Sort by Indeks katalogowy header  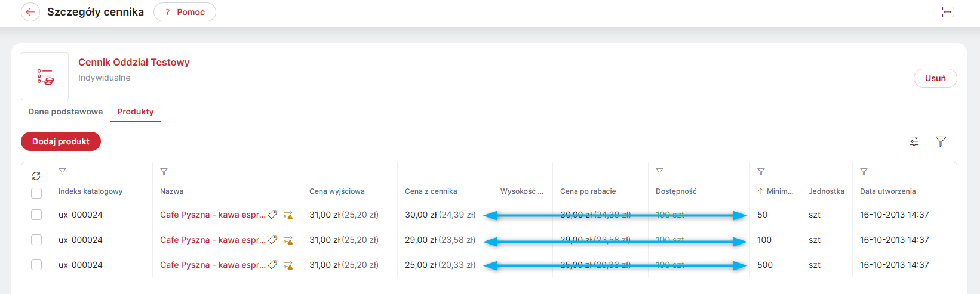tap(90, 191)
